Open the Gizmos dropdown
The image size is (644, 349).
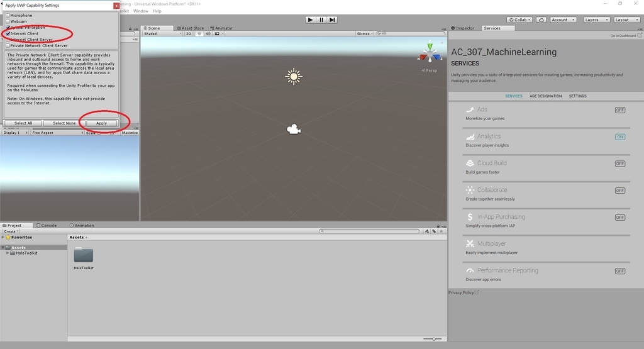[364, 34]
